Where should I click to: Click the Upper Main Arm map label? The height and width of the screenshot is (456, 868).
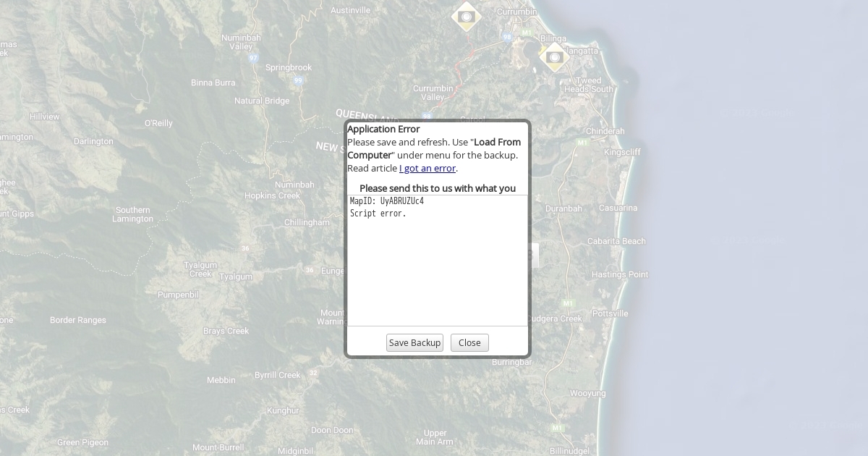point(435,437)
